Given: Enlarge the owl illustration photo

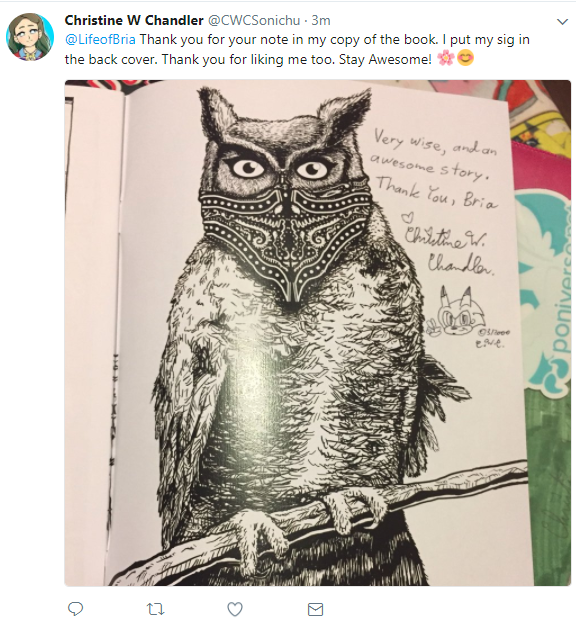Looking at the screenshot, I should pos(317,332).
